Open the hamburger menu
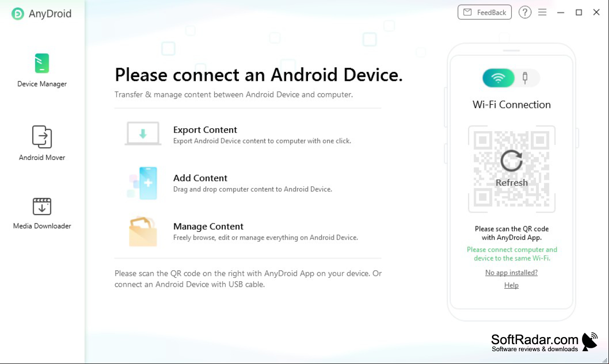The width and height of the screenshot is (609, 364). pos(542,13)
